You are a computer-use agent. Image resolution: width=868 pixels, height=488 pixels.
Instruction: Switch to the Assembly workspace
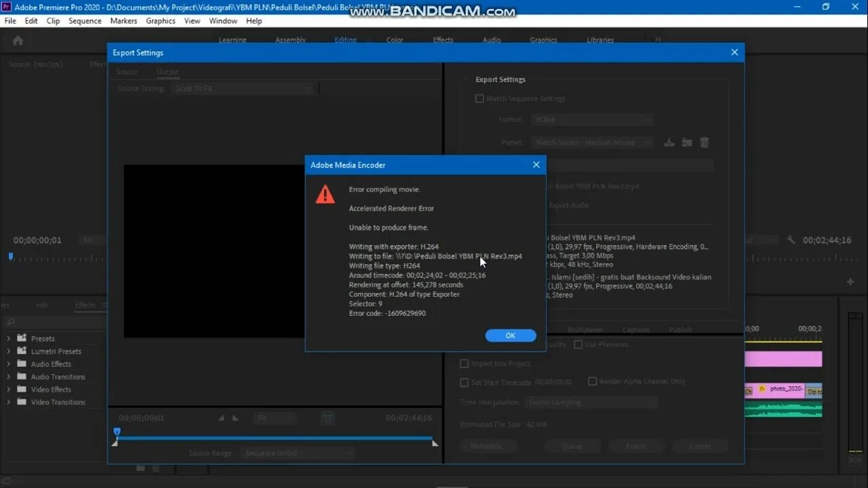point(290,40)
